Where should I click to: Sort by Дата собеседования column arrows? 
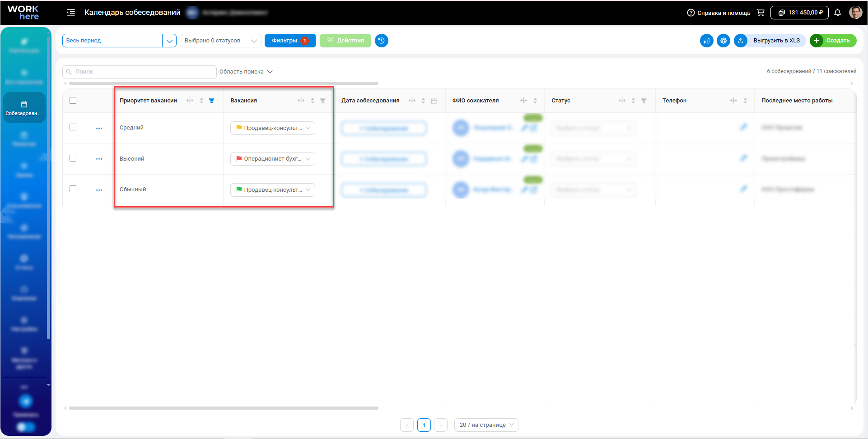tap(423, 101)
